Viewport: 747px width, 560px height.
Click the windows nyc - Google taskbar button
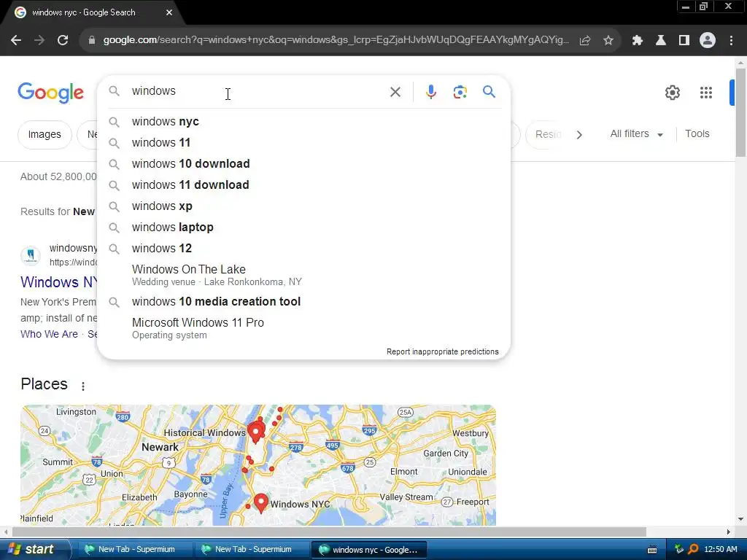368,550
